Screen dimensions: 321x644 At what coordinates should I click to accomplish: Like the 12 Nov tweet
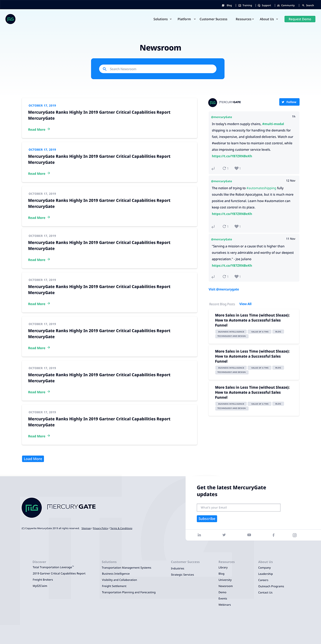tap(236, 226)
